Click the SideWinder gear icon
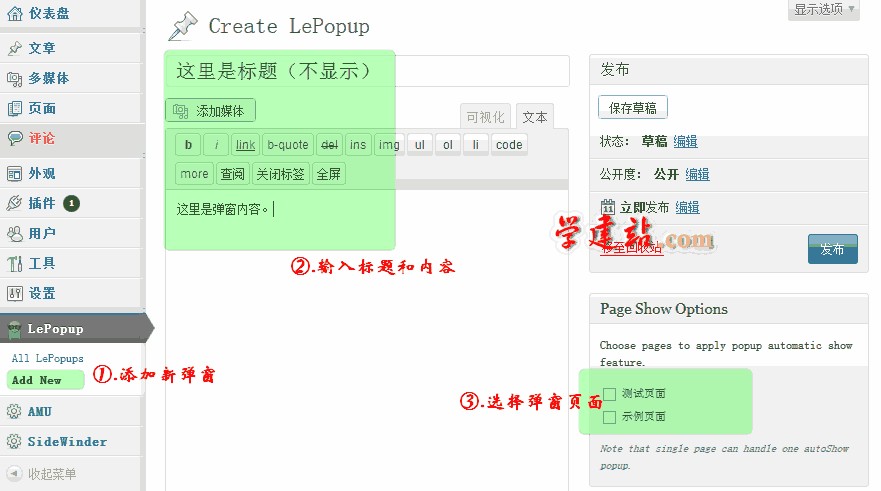Viewport: 881px width, 491px height. pyautogui.click(x=14, y=442)
